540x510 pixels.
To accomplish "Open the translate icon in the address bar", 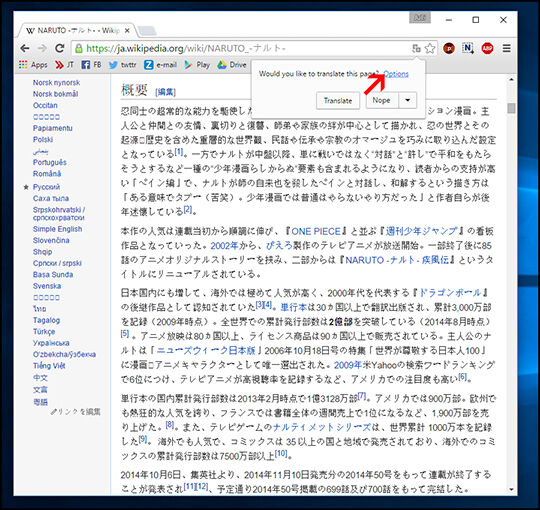I will tap(416, 48).
